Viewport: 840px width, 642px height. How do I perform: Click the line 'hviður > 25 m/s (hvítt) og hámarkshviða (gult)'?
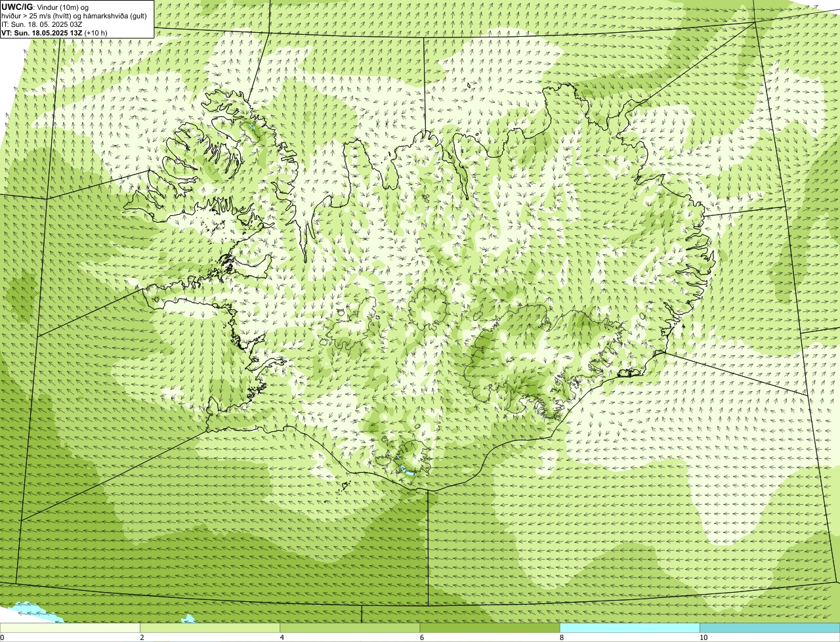(x=74, y=16)
